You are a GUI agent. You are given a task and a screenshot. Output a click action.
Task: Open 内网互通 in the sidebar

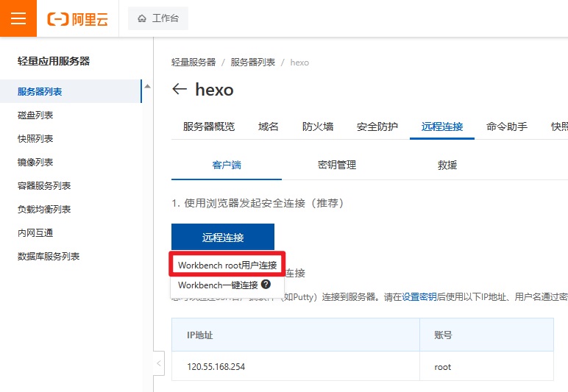click(x=35, y=232)
